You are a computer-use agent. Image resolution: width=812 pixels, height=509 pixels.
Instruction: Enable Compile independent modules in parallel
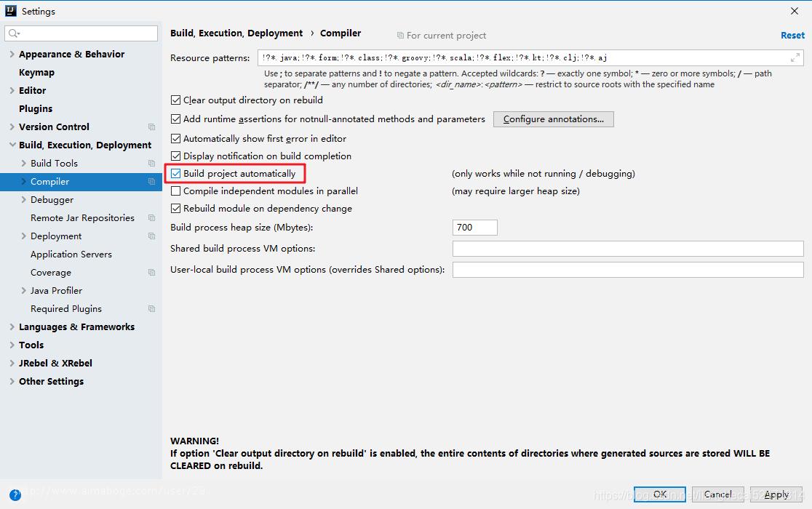coord(175,191)
